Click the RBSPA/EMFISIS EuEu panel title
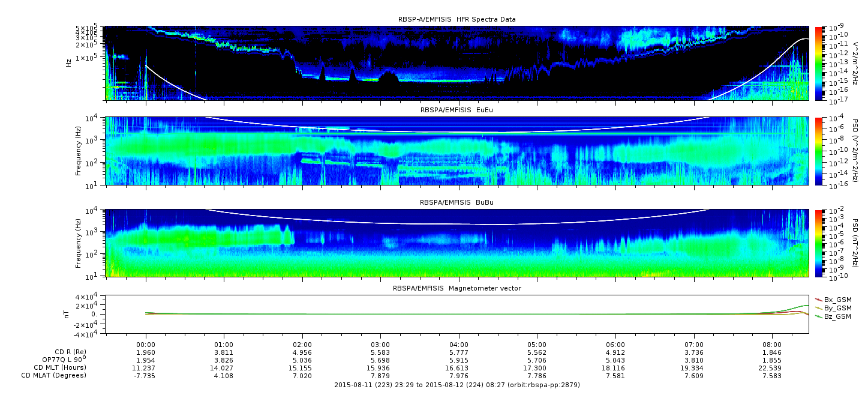 click(x=456, y=110)
